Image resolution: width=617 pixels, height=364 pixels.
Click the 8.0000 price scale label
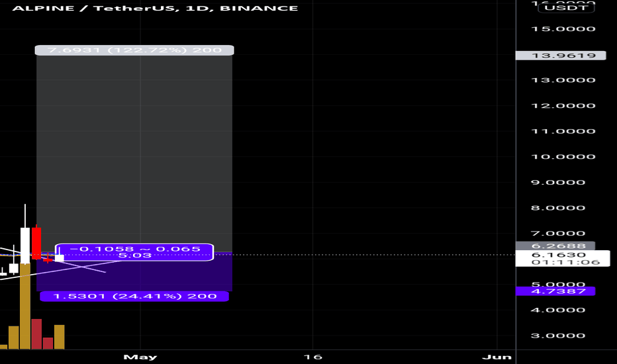[x=557, y=208]
